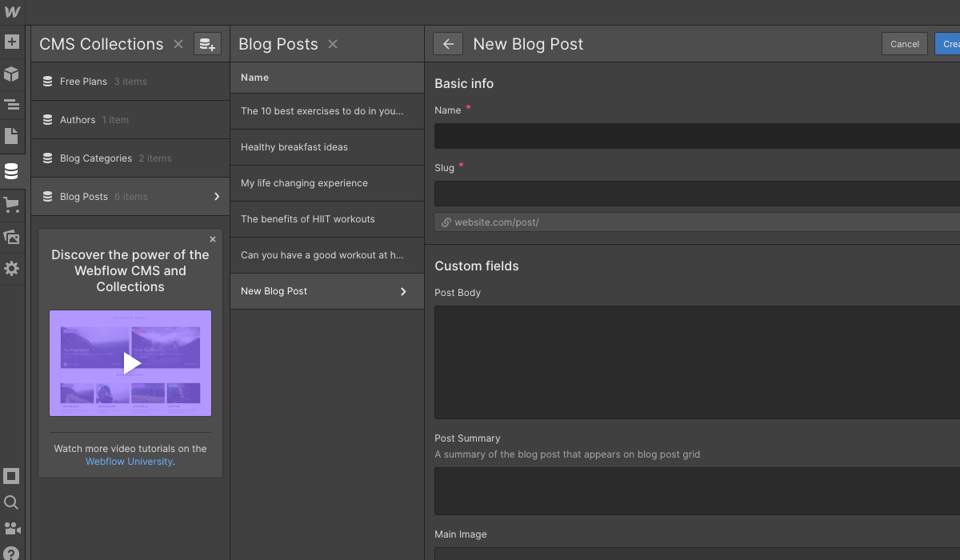This screenshot has width=960, height=560.
Task: Focus the Slug input field
Action: coord(697,194)
